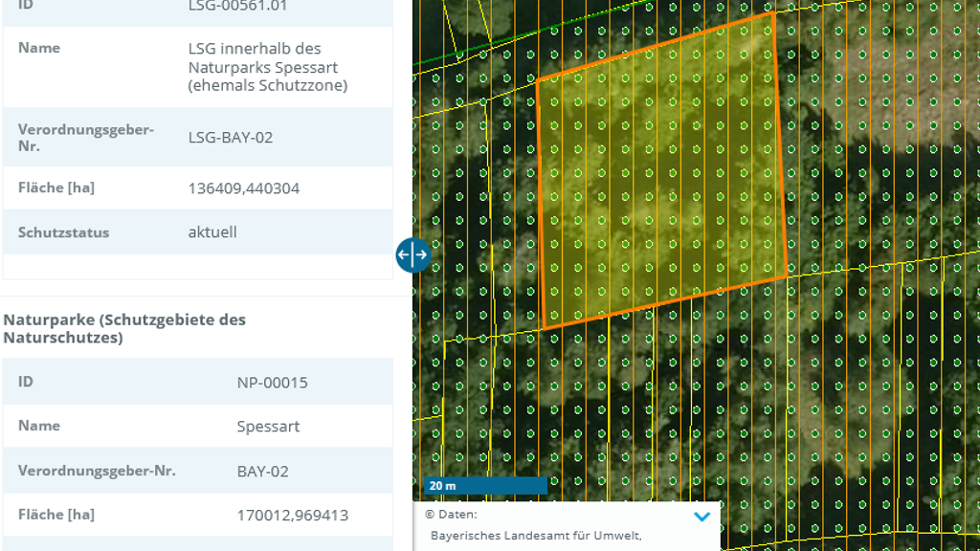
Task: Select area value 136409,440304
Action: (x=243, y=188)
